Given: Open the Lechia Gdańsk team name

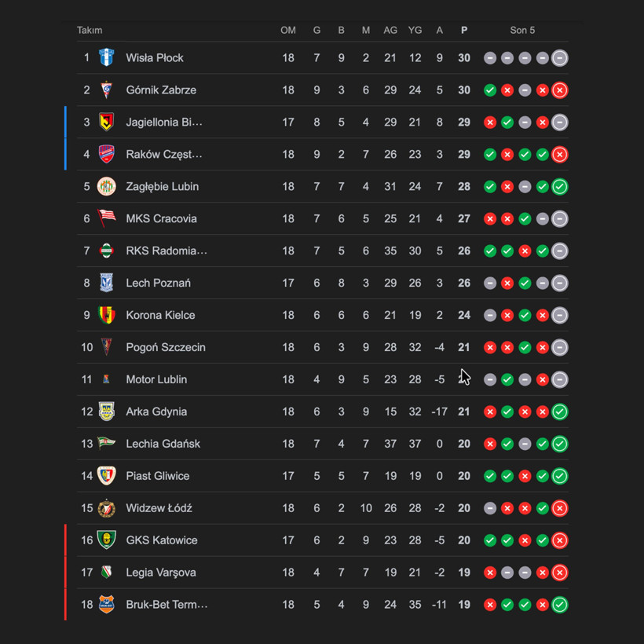Looking at the screenshot, I should point(163,444).
